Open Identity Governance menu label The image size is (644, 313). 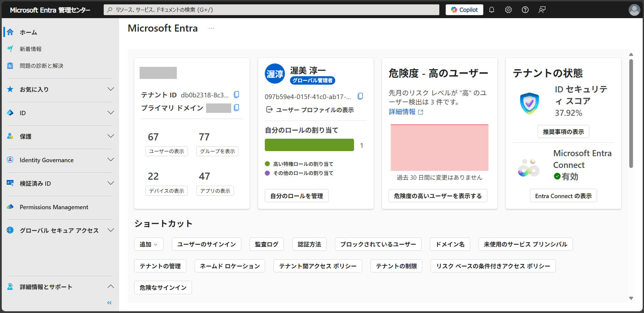point(47,160)
